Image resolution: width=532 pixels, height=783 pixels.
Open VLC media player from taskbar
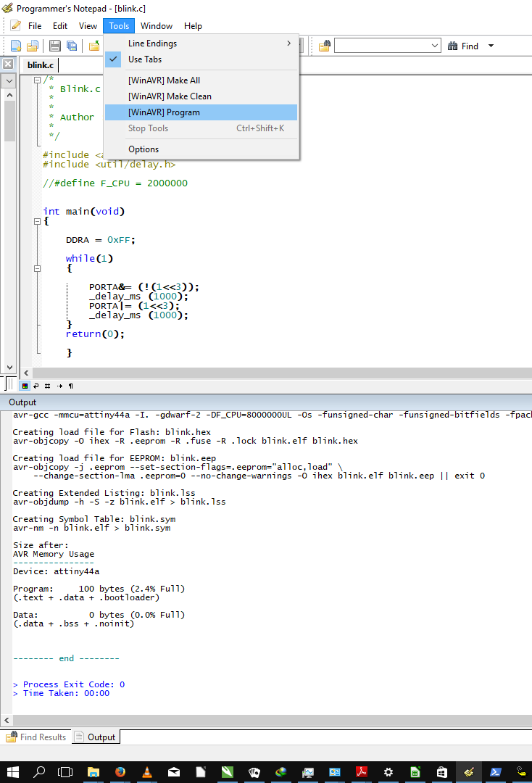pos(147,772)
